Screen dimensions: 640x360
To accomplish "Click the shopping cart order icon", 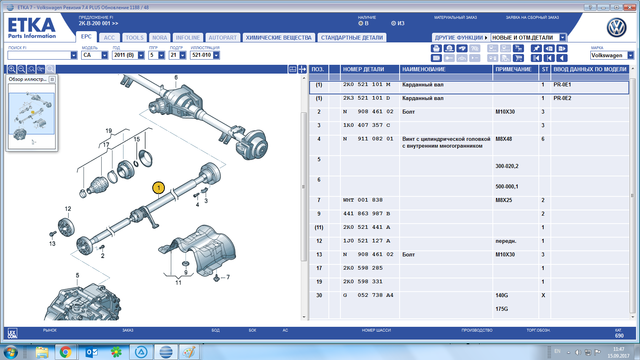I will tap(518, 58).
